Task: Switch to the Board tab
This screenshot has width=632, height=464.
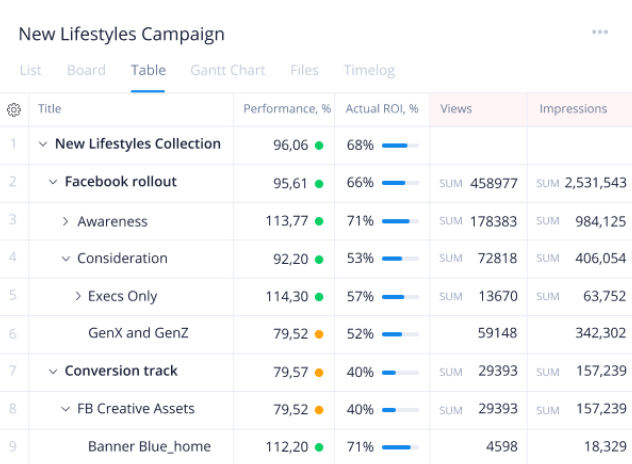Action: tap(86, 71)
